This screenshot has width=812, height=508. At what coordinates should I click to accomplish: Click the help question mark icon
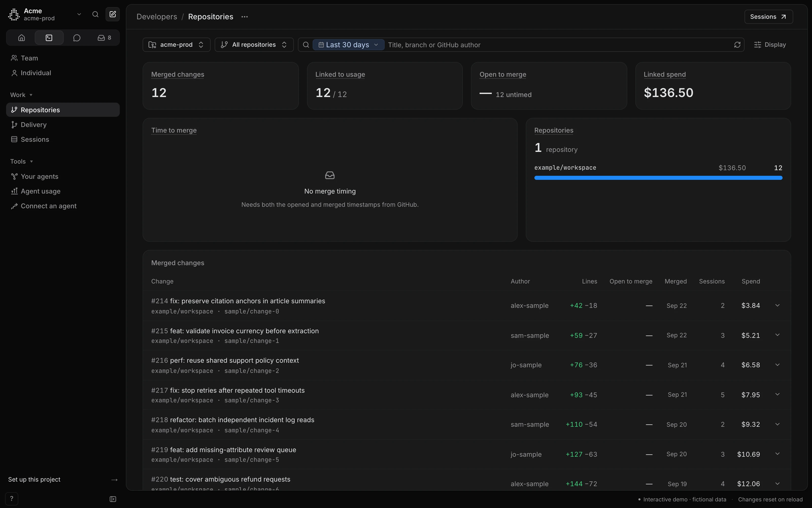click(x=12, y=499)
